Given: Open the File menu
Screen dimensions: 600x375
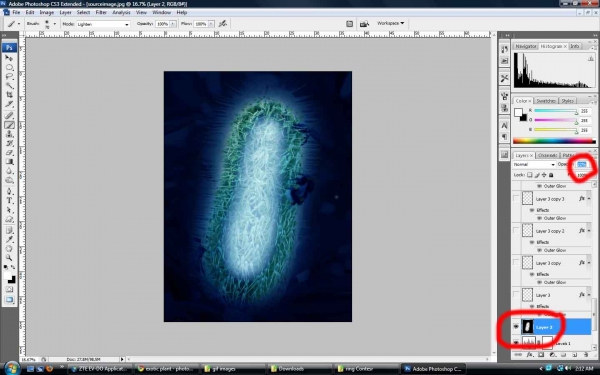Looking at the screenshot, I should [16, 12].
